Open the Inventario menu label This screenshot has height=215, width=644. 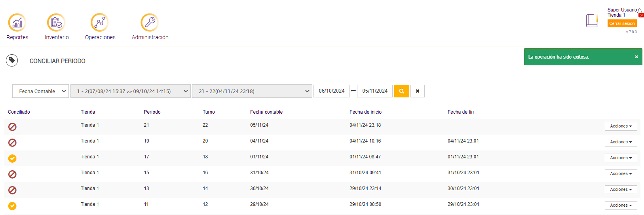coord(57,37)
